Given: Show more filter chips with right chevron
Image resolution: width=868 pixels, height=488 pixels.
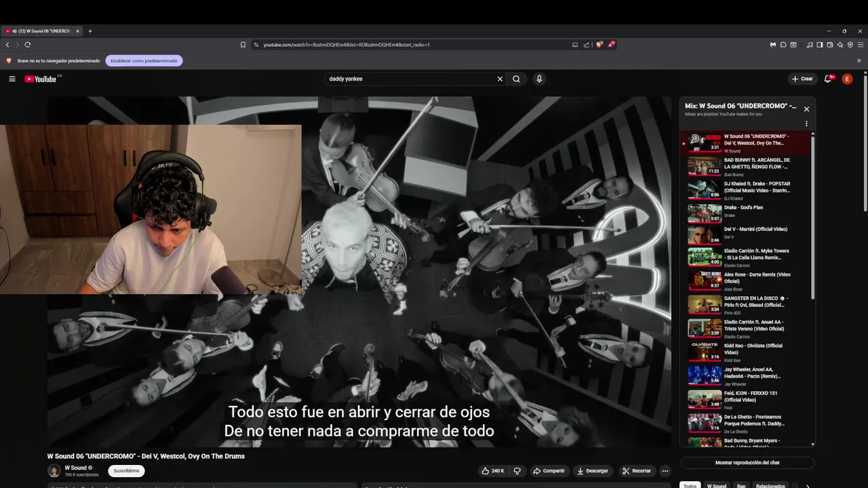Looking at the screenshot, I should pyautogui.click(x=807, y=485).
